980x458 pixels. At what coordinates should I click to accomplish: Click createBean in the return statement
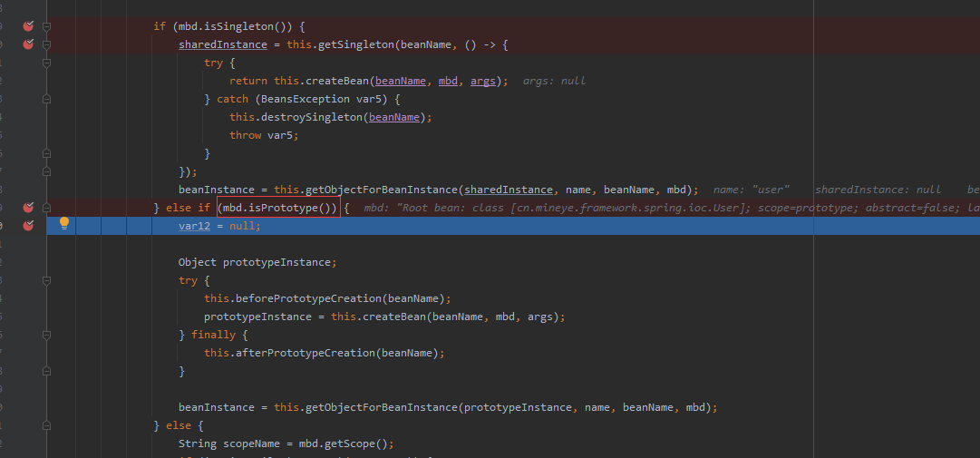coord(337,82)
